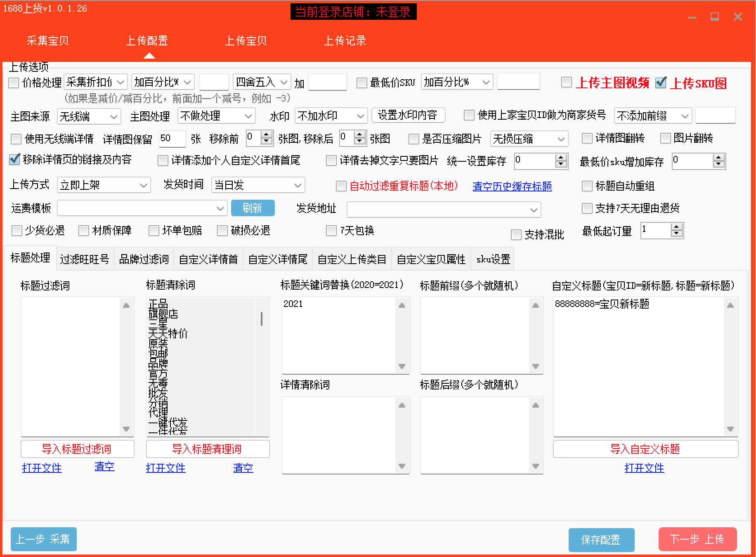The image size is (756, 557).
Task: Uncheck the 上传SKU图 checkbox
Action: tap(661, 82)
